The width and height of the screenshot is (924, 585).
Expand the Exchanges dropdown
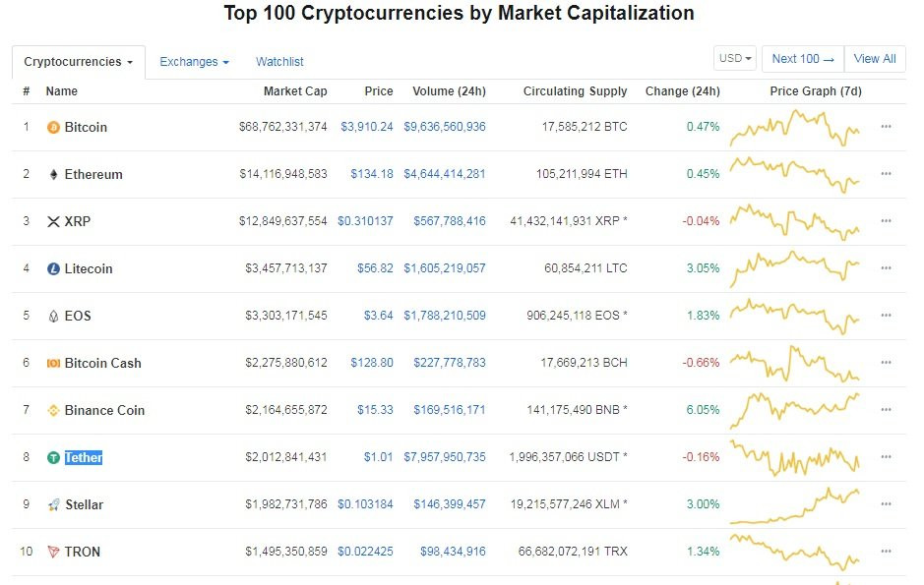pyautogui.click(x=194, y=62)
